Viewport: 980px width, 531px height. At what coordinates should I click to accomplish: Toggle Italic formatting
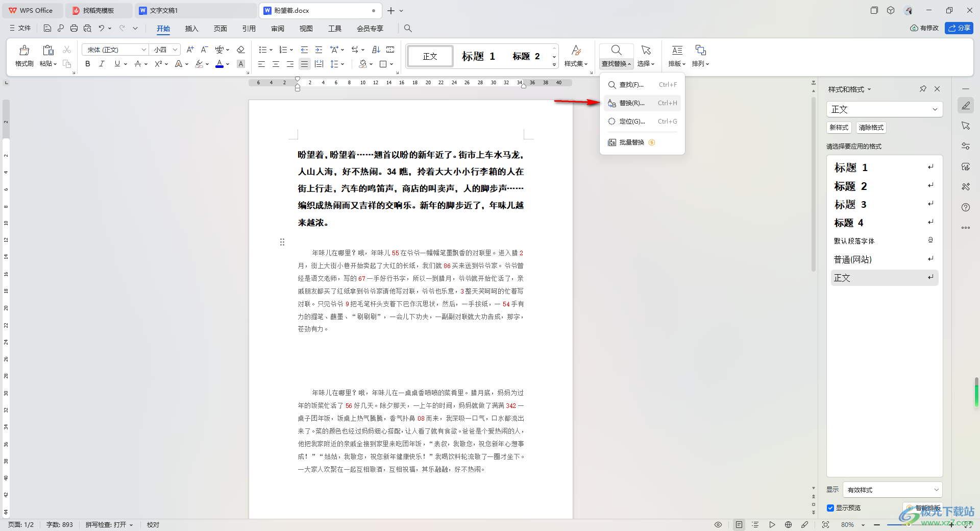[x=102, y=64]
